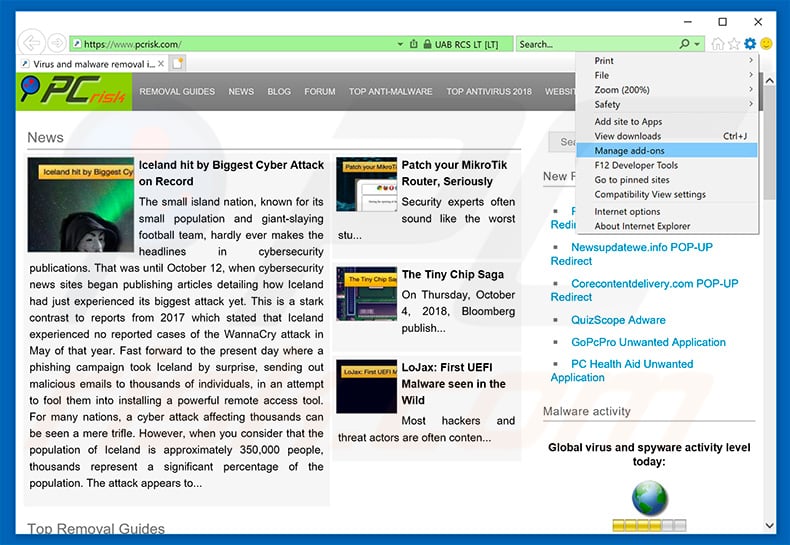The width and height of the screenshot is (790, 545).
Task: Click the MikroTik article thumbnail
Action: tap(366, 184)
